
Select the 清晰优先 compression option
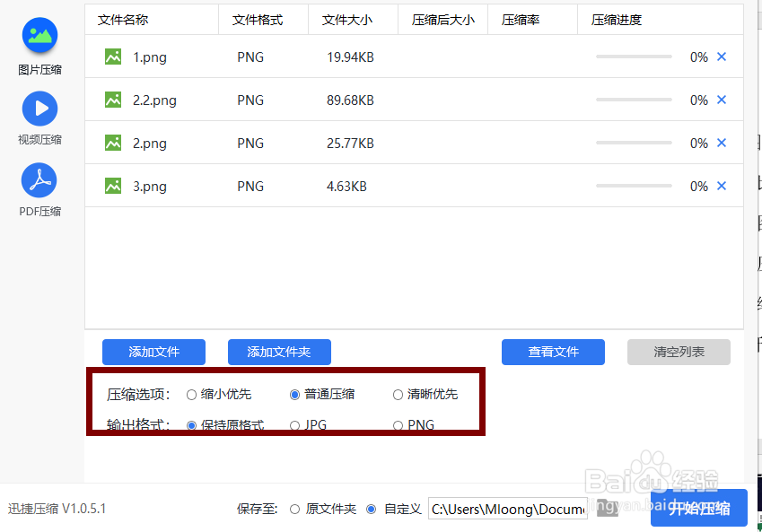tap(398, 395)
